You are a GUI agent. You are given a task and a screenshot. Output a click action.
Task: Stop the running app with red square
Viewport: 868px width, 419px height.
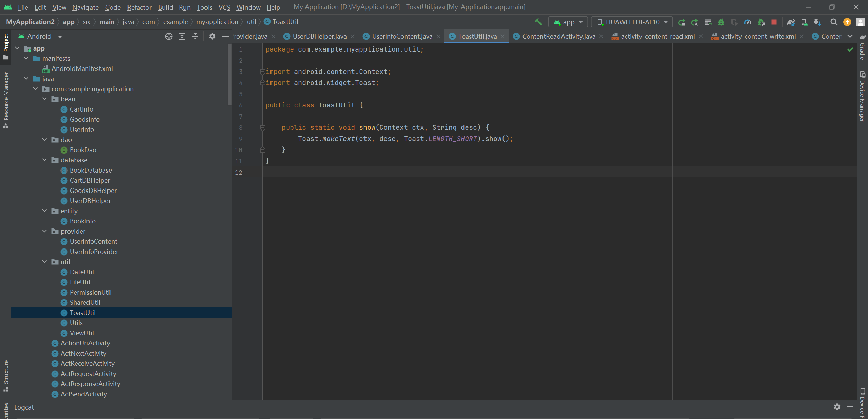pyautogui.click(x=774, y=22)
